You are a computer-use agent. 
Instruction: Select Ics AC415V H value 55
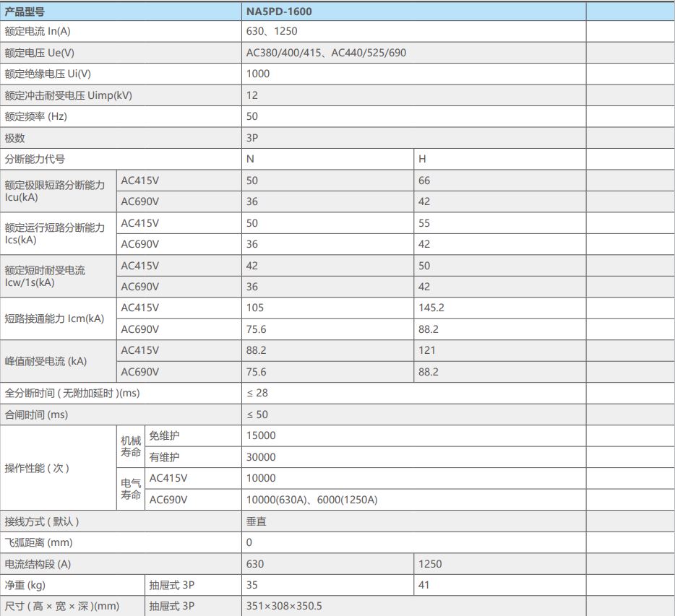(x=424, y=223)
